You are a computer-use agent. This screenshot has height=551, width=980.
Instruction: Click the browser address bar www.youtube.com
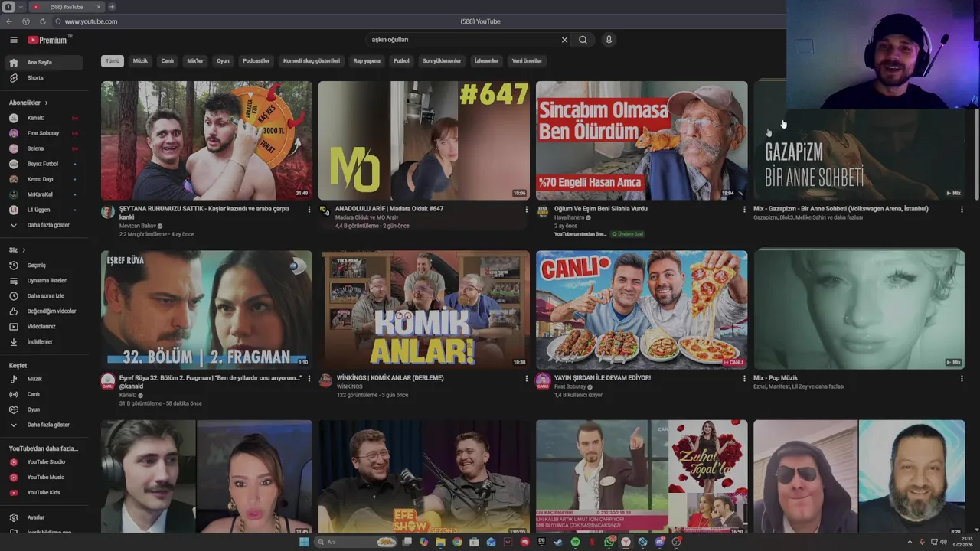tap(90, 21)
